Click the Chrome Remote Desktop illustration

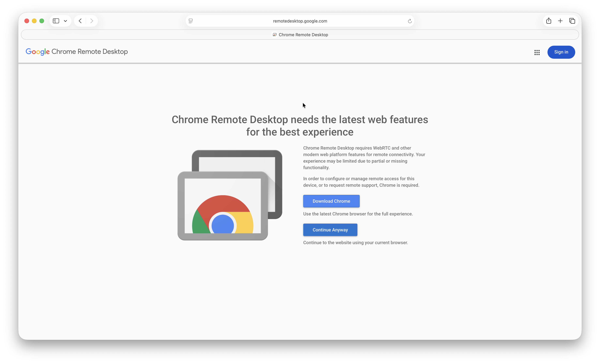pyautogui.click(x=230, y=195)
